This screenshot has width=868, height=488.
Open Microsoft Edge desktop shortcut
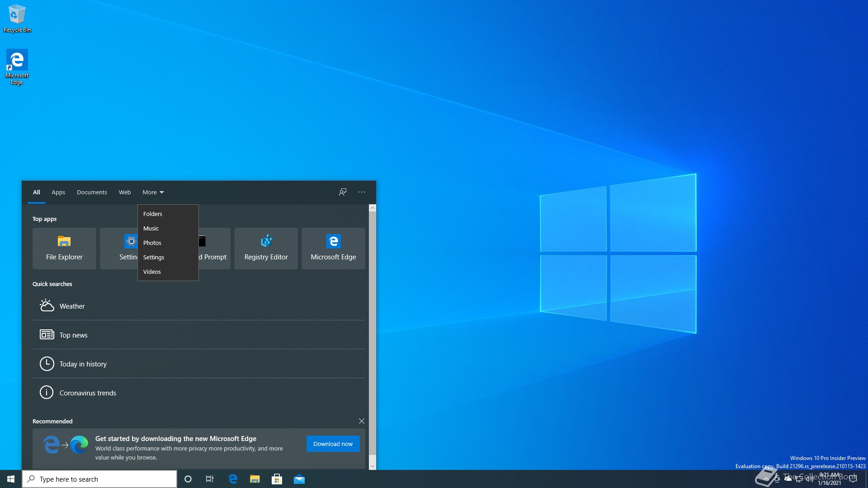point(17,67)
